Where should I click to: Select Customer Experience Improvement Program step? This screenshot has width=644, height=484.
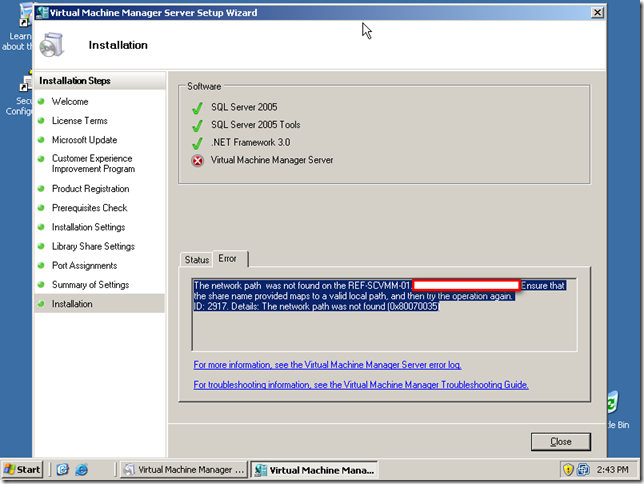click(93, 164)
